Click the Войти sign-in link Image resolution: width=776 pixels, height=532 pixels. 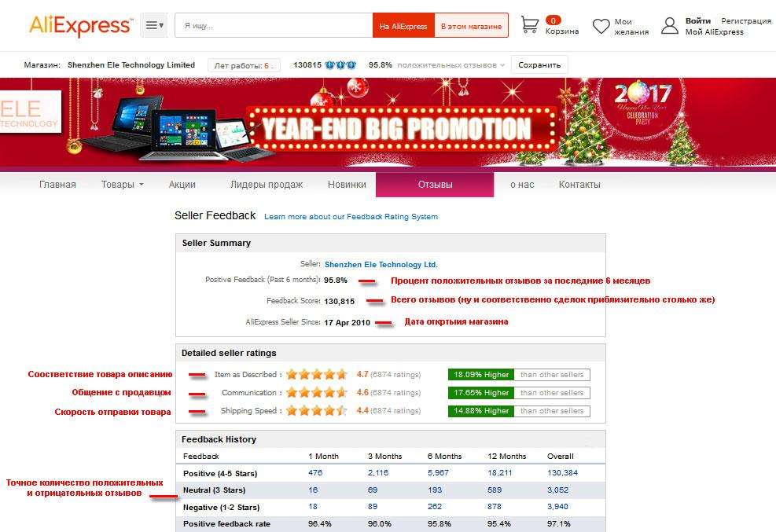coord(698,20)
